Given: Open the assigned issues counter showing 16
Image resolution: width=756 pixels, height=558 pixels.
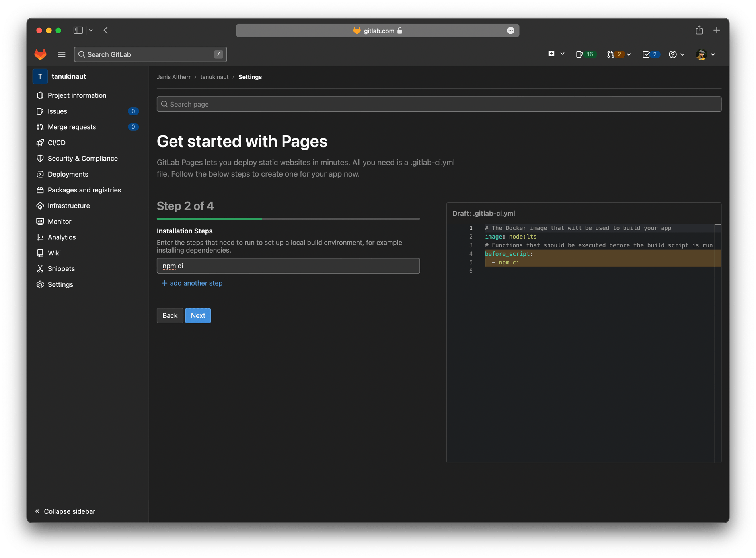Looking at the screenshot, I should click(x=585, y=54).
